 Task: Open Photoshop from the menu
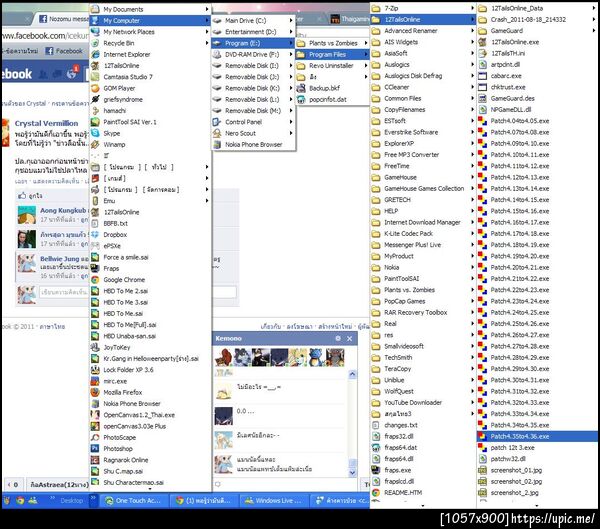tap(118, 449)
